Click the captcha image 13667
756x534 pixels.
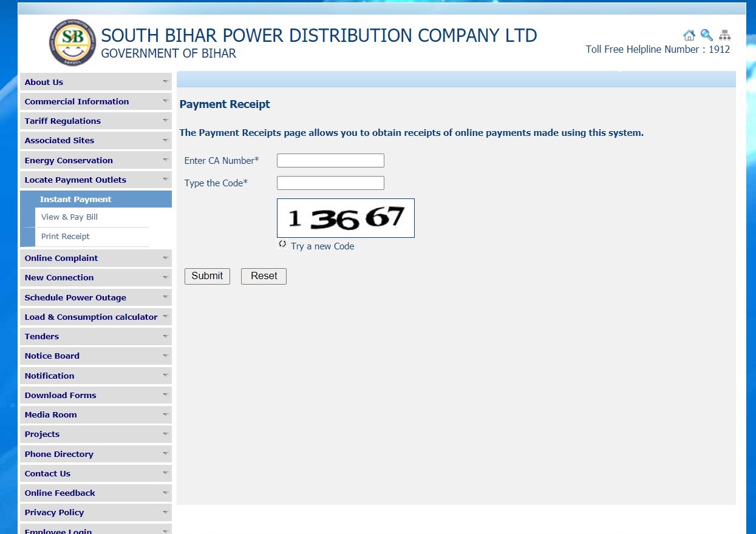click(x=346, y=218)
